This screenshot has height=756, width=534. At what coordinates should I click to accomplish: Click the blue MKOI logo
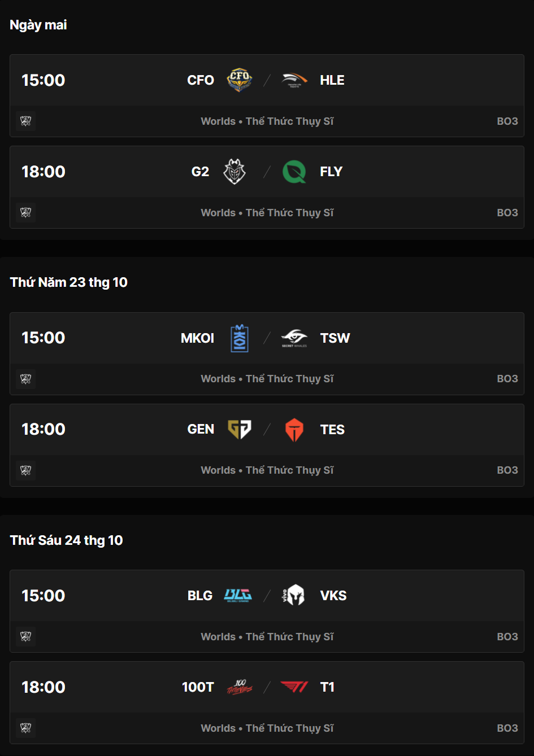[x=240, y=338]
